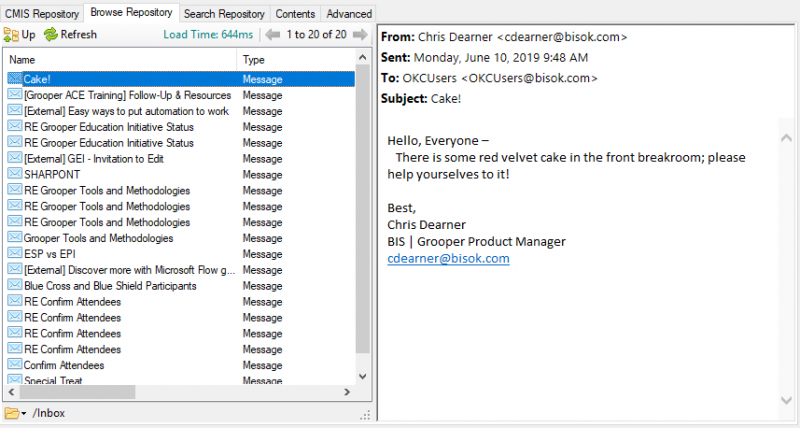Click the resize grip of list panel
This screenshot has width=800, height=428.
[365, 415]
